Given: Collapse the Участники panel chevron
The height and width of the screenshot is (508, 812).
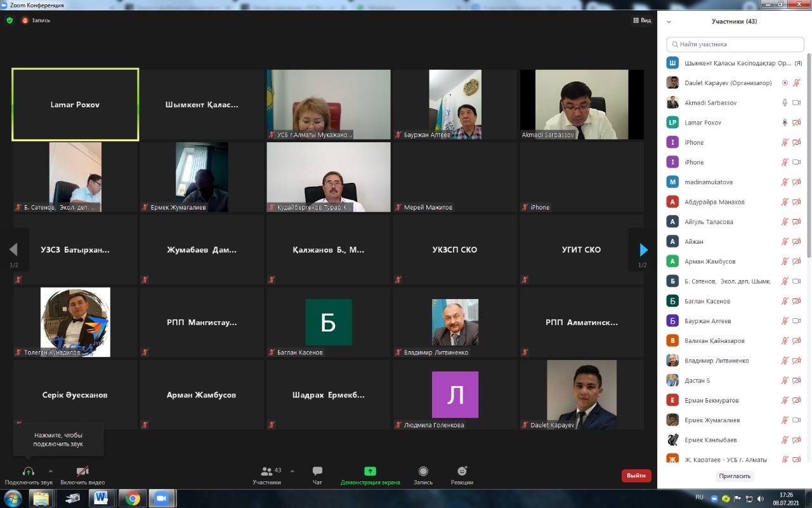Looking at the screenshot, I should (669, 22).
